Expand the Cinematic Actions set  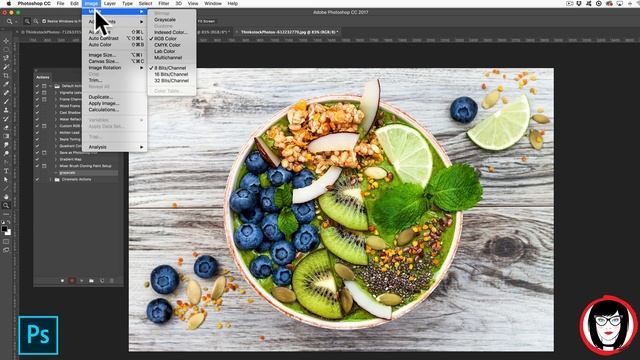point(51,179)
